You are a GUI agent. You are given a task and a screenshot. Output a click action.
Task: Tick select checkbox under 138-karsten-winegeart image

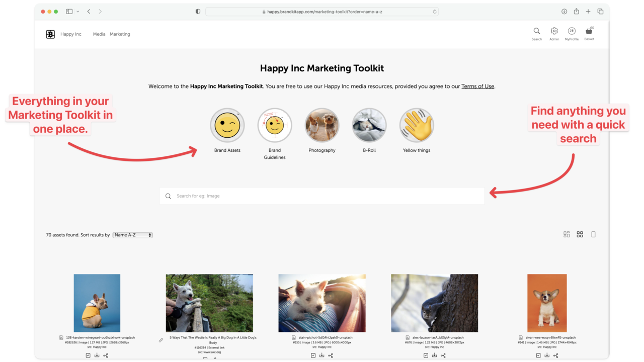[88, 355]
